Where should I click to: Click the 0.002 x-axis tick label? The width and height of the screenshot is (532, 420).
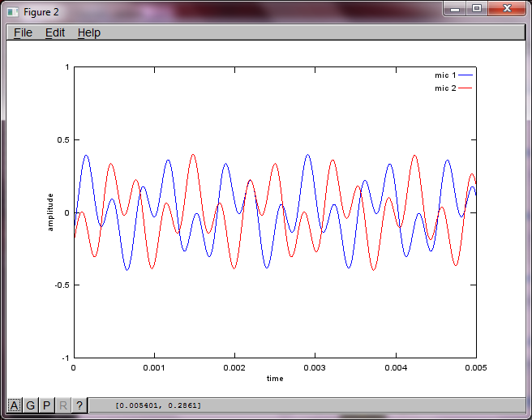click(234, 368)
